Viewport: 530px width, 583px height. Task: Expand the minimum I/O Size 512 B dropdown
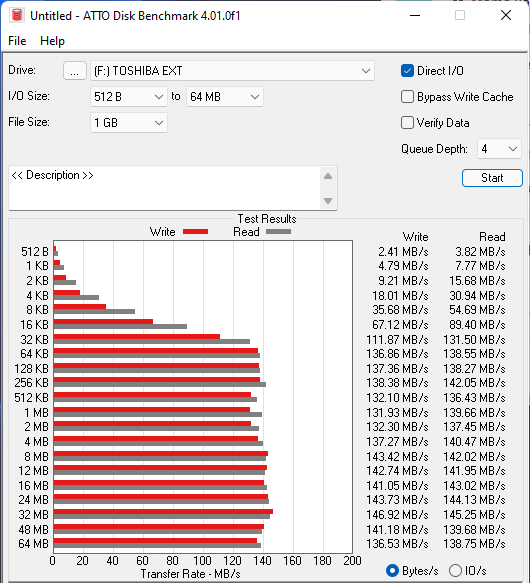pyautogui.click(x=129, y=97)
